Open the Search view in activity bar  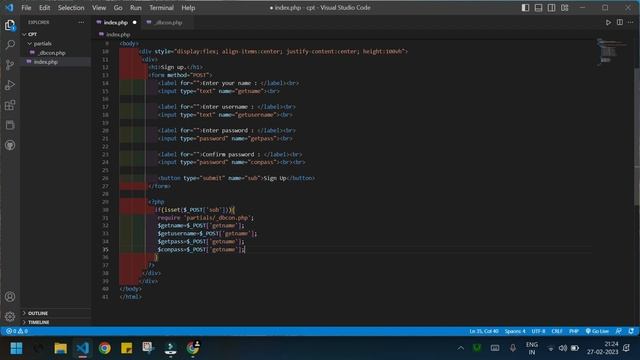[10, 44]
